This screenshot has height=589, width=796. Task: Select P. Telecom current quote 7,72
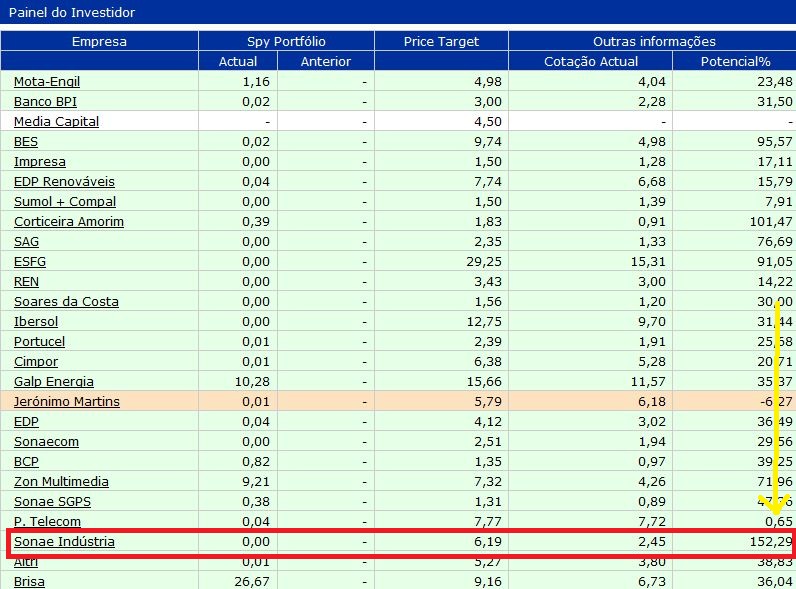tap(652, 521)
